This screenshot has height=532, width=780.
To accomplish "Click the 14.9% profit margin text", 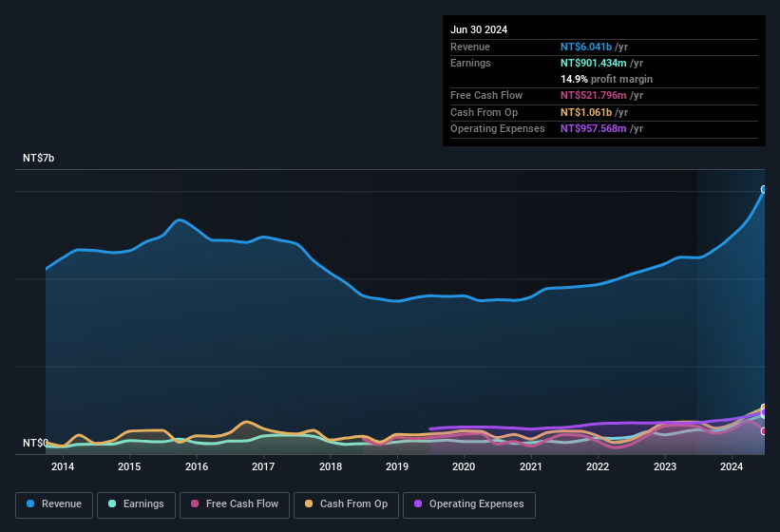I will tap(606, 79).
